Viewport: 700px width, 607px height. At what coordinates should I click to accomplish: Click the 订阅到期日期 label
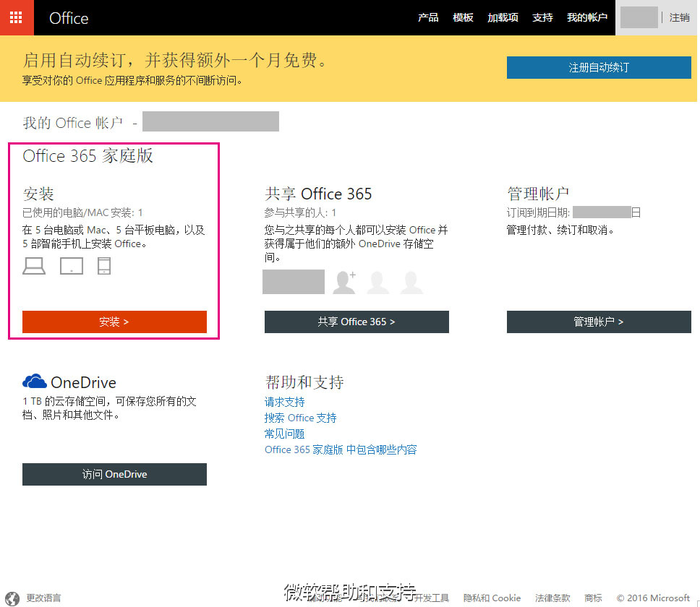[539, 212]
